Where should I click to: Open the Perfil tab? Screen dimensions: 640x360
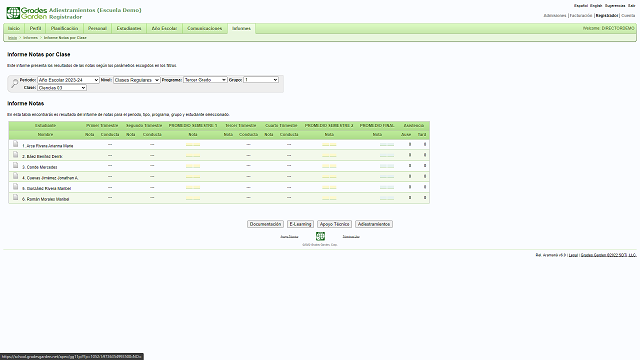[x=36, y=28]
